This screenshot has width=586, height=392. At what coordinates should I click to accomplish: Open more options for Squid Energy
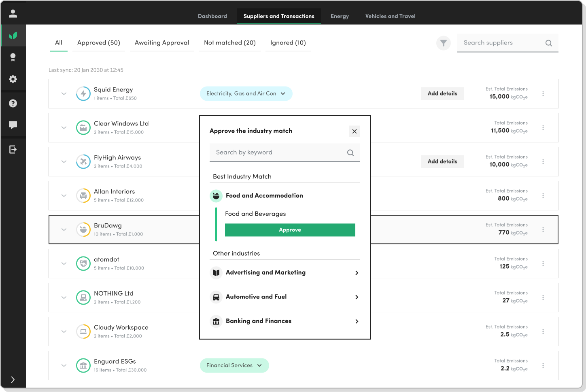point(543,93)
